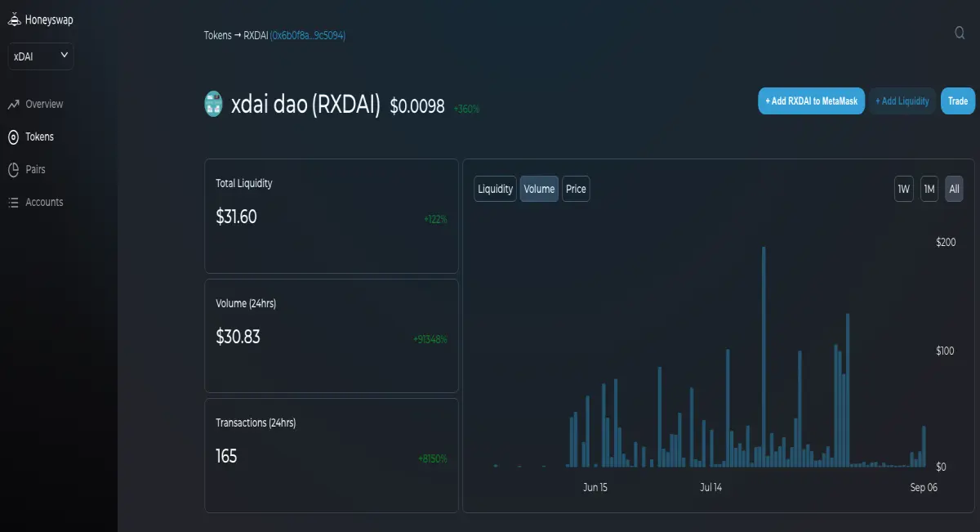Click the $100 axis label
Viewport: 980px width, 532px height.
946,351
